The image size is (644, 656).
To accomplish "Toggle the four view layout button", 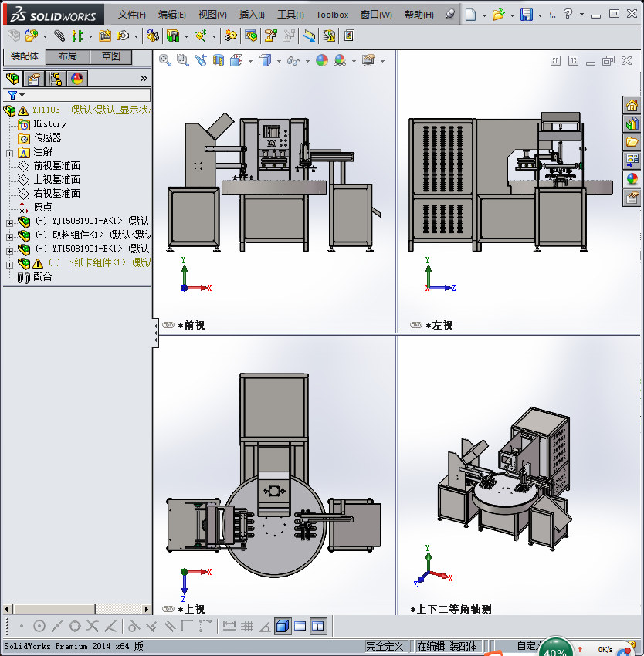I will point(318,627).
